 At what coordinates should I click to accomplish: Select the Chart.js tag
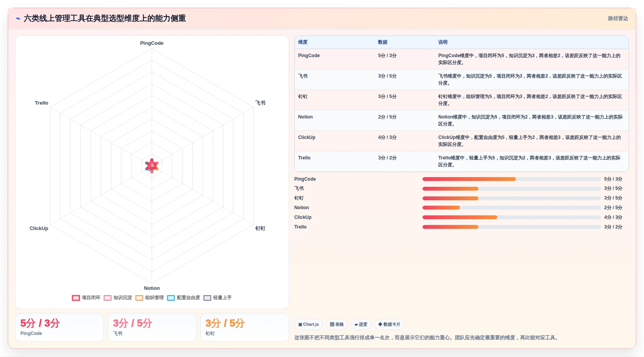309,325
